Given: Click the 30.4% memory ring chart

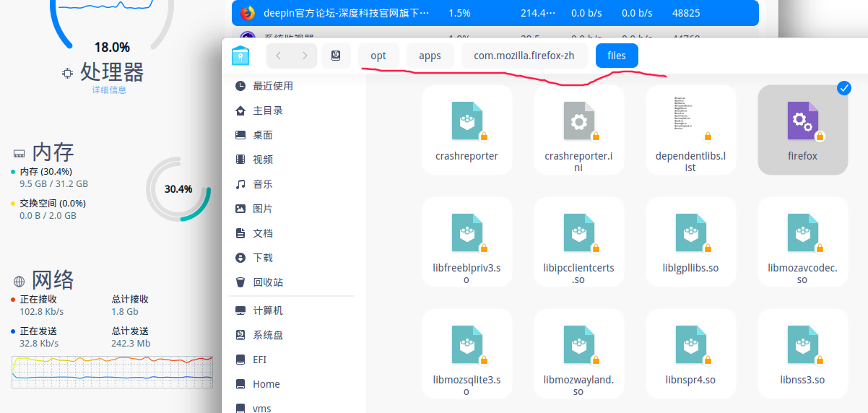Looking at the screenshot, I should tap(178, 189).
